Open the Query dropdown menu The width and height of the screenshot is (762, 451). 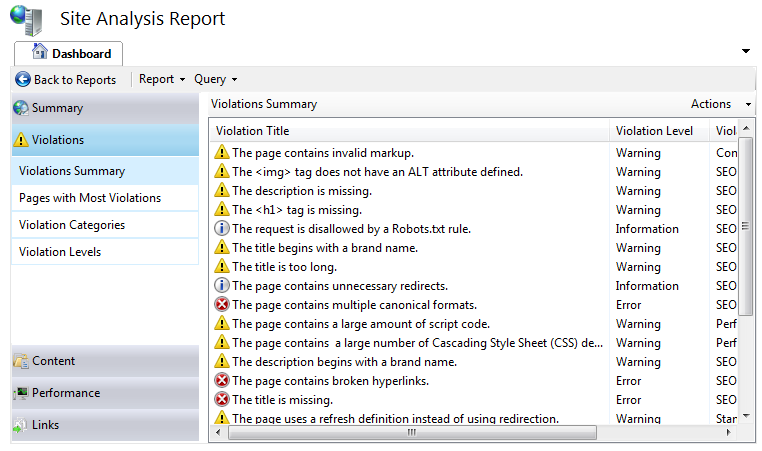tap(216, 79)
